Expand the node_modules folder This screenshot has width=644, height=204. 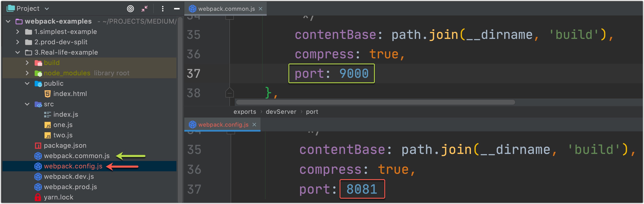point(27,73)
